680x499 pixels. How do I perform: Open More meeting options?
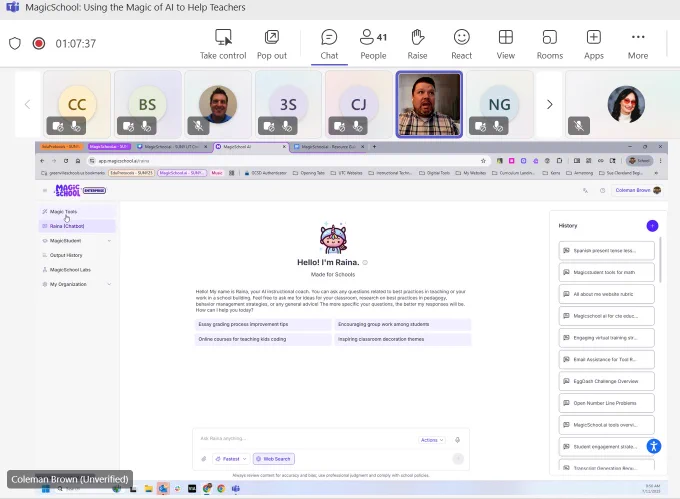click(x=638, y=44)
